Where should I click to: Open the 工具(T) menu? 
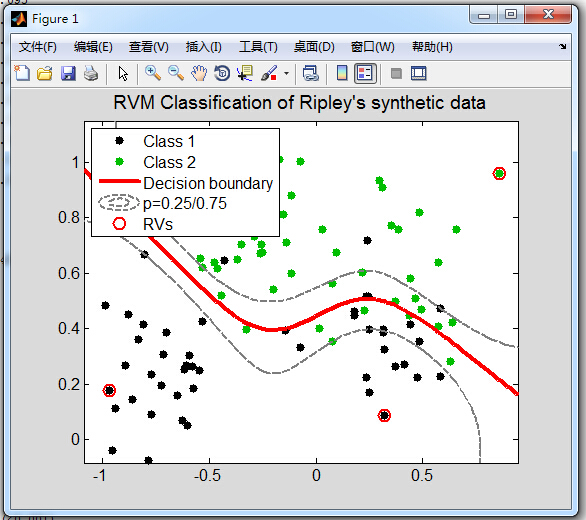[258, 47]
